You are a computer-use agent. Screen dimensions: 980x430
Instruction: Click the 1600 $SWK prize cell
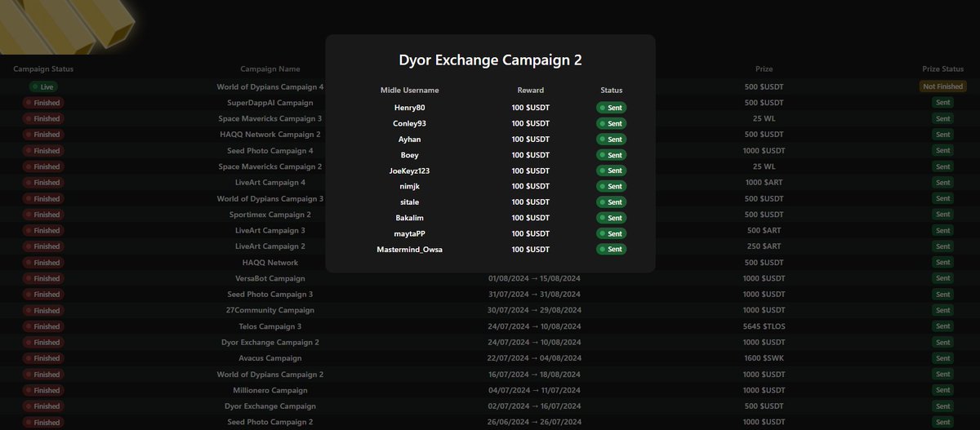click(x=764, y=358)
